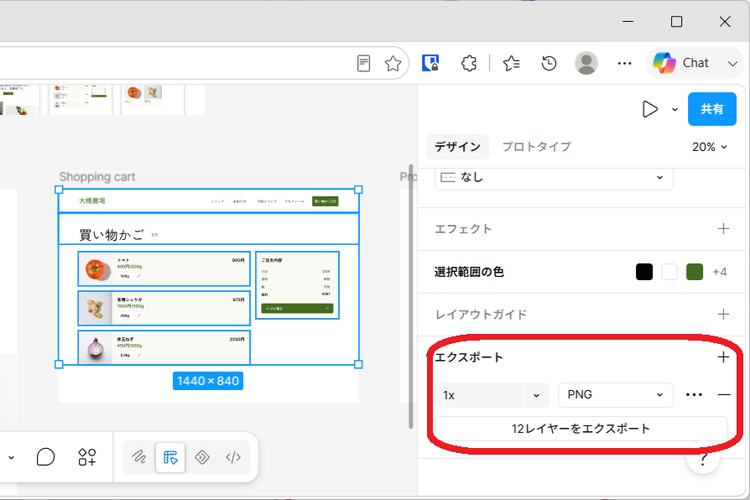Switch to the プロトタイプ tab

tap(536, 146)
